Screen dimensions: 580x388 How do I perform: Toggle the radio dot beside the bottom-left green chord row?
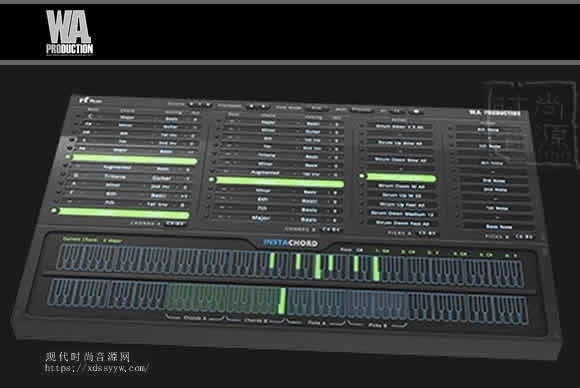click(54, 210)
